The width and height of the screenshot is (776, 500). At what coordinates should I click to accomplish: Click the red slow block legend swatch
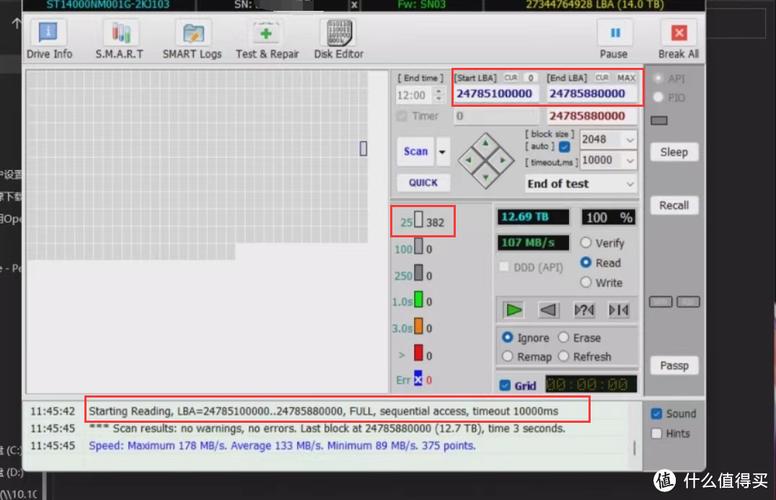point(419,352)
